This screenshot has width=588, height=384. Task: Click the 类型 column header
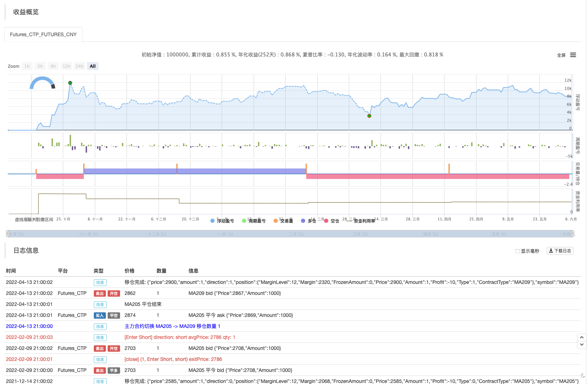pyautogui.click(x=98, y=271)
